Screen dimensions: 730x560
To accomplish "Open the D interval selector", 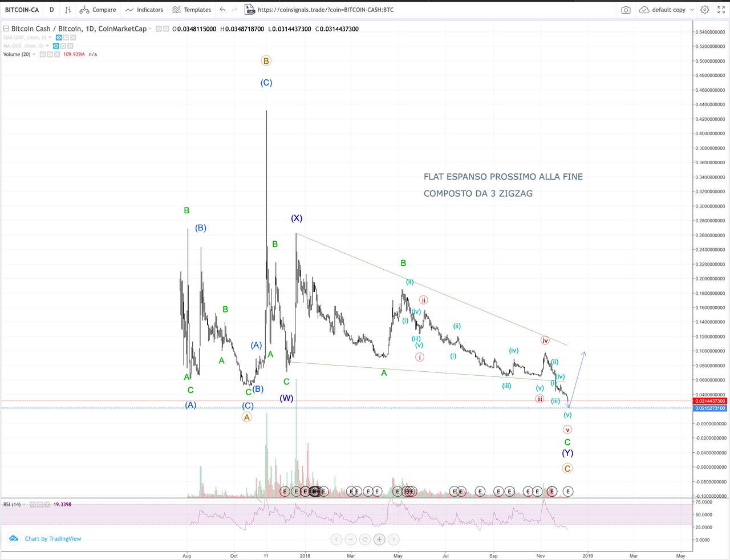I will click(x=52, y=10).
